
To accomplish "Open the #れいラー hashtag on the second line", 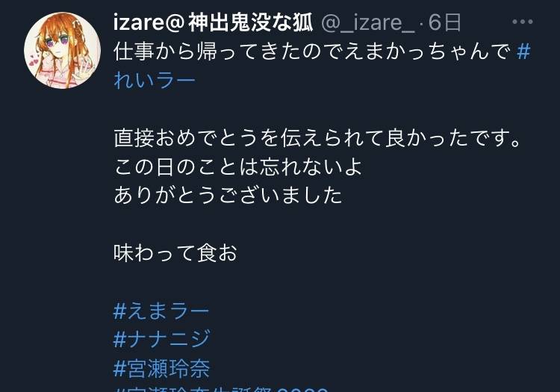I will [x=155, y=80].
